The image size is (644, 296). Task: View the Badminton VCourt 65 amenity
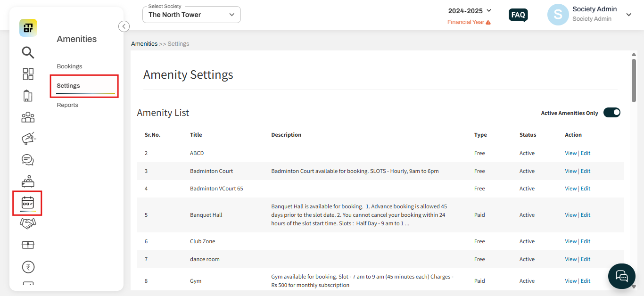click(570, 189)
